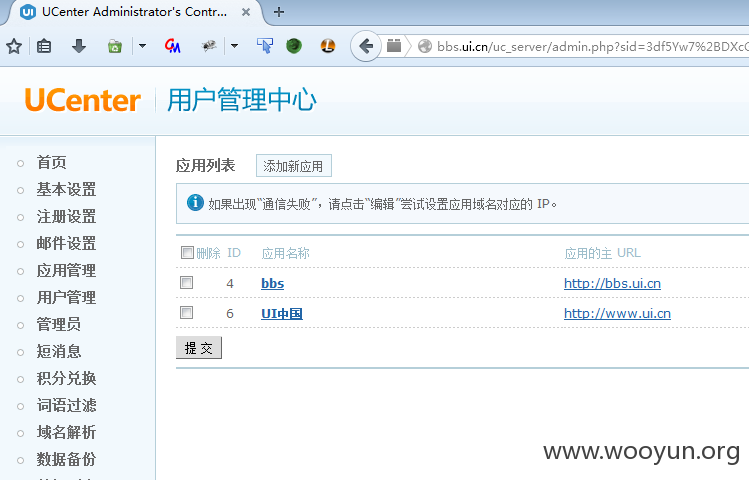Open 应用管理 in sidebar
This screenshot has height=480, width=749.
tap(66, 270)
